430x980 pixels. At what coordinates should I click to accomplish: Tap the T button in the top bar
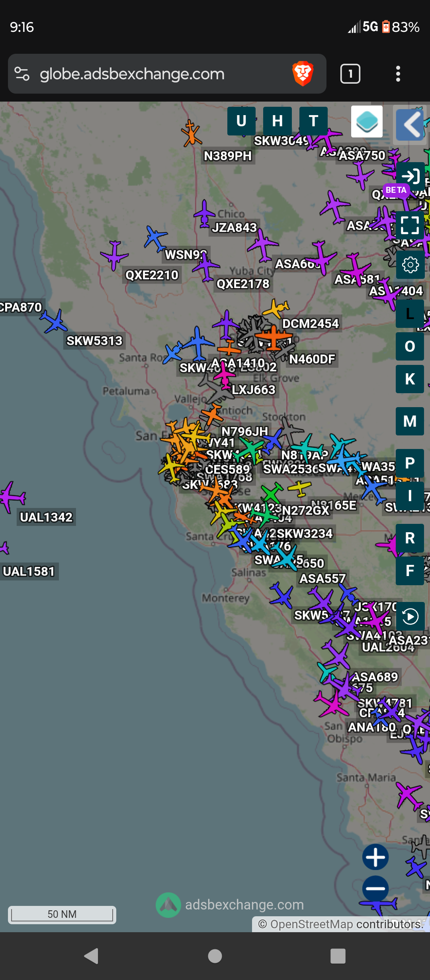tap(313, 121)
